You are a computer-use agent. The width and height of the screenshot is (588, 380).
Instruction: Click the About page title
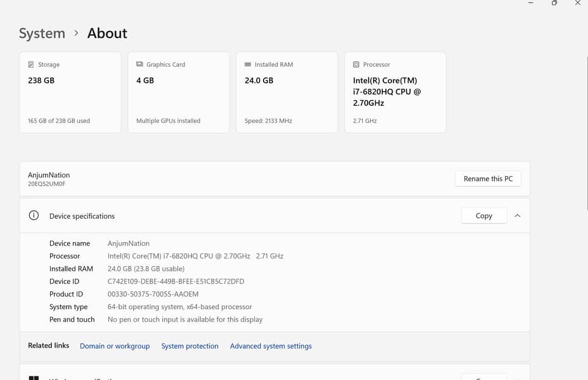(107, 34)
